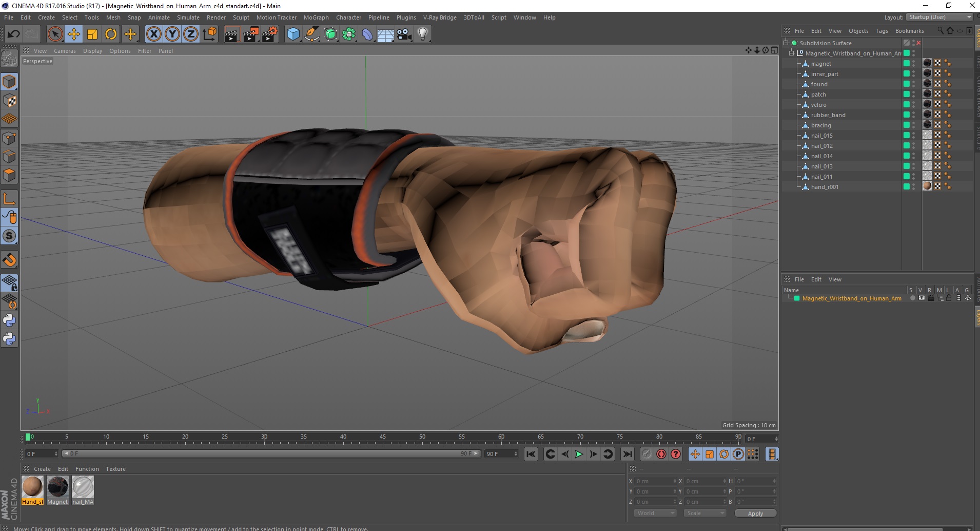Select the Move tool
980x531 pixels.
pyautogui.click(x=74, y=34)
